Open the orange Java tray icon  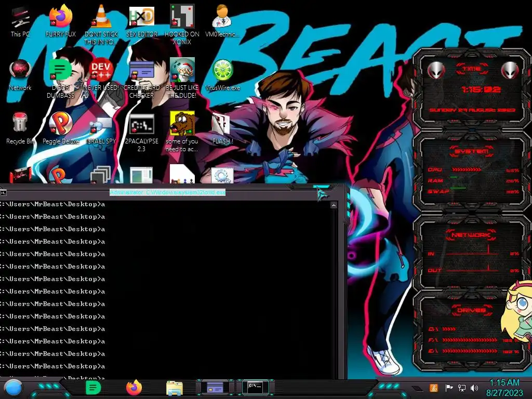pyautogui.click(x=434, y=388)
